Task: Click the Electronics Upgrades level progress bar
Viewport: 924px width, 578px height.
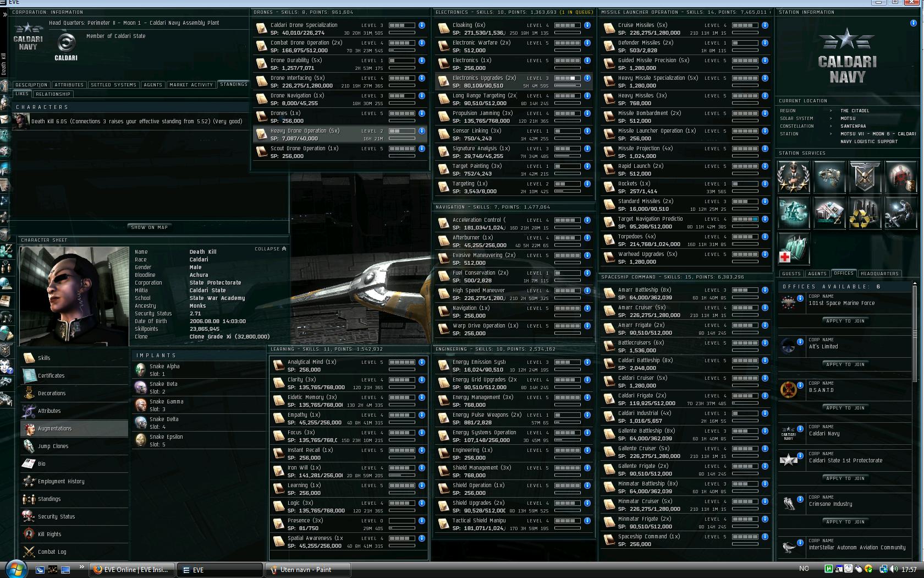Action: (568, 78)
